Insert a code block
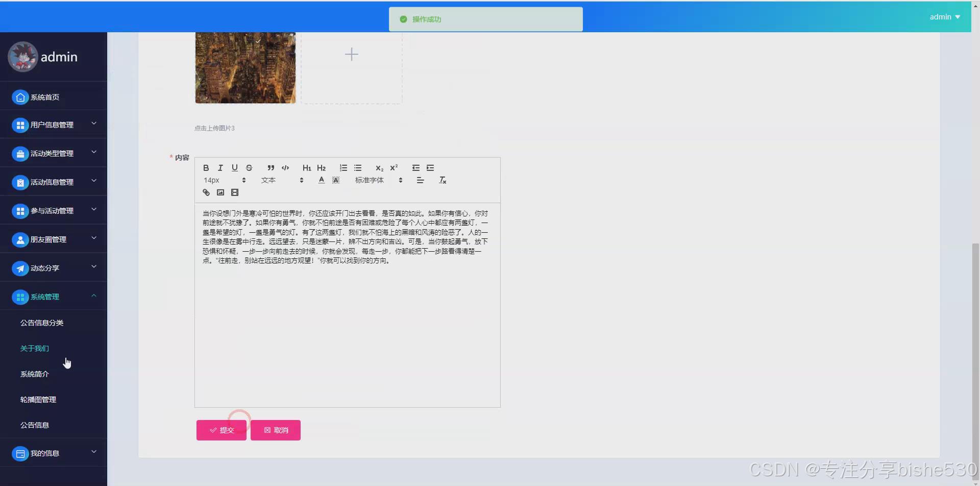The height and width of the screenshot is (486, 980). (x=285, y=168)
